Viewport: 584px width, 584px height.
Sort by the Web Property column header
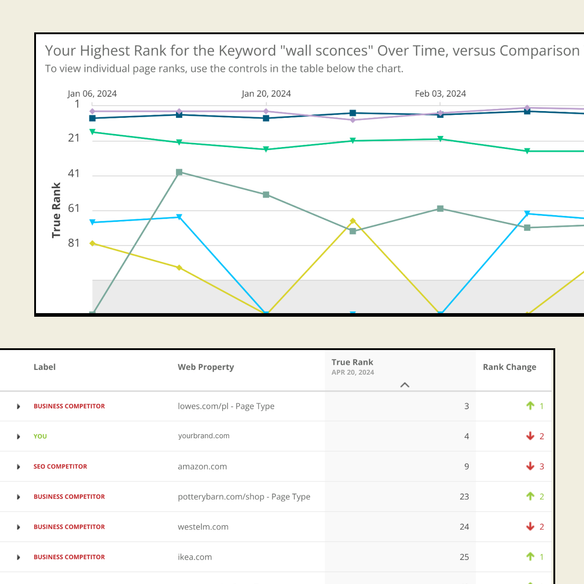tap(206, 367)
